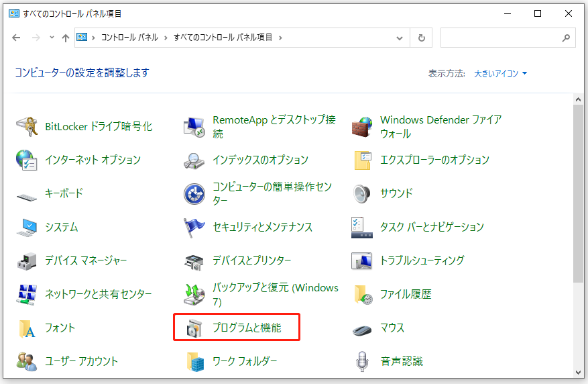Click the タスク バーとナビゲーション icon
This screenshot has height=384, width=588.
362,228
